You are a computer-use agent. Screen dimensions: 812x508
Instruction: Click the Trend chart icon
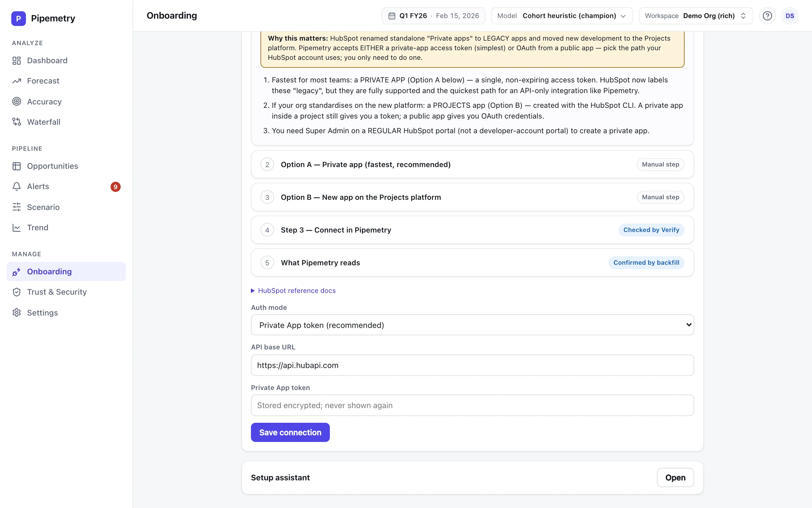pos(16,227)
